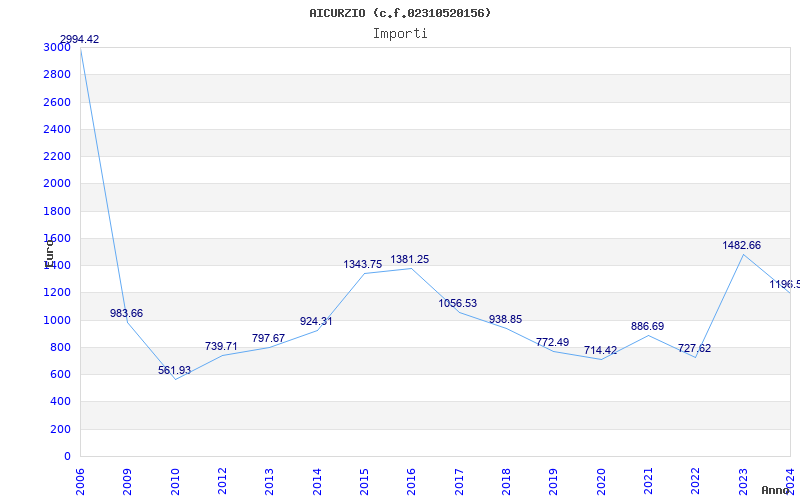Image resolution: width=800 pixels, height=500 pixels.
Task: Select the 727.62 data label
Action: pos(694,348)
